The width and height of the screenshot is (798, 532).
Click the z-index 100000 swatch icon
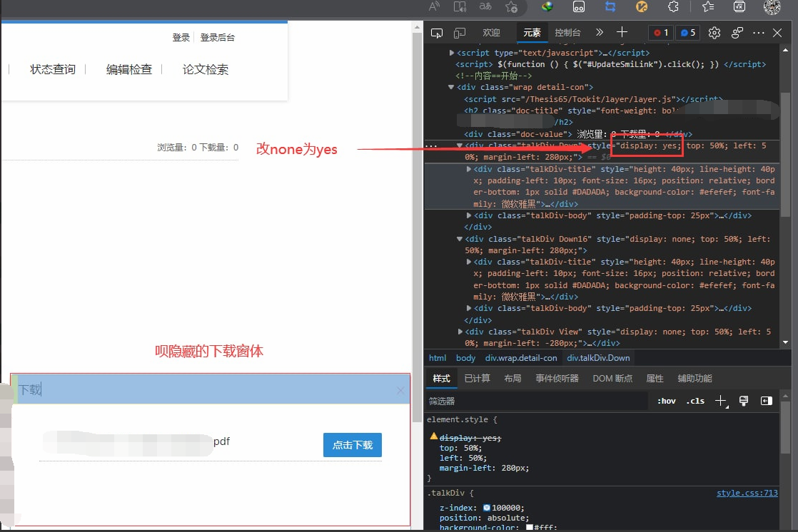487,508
